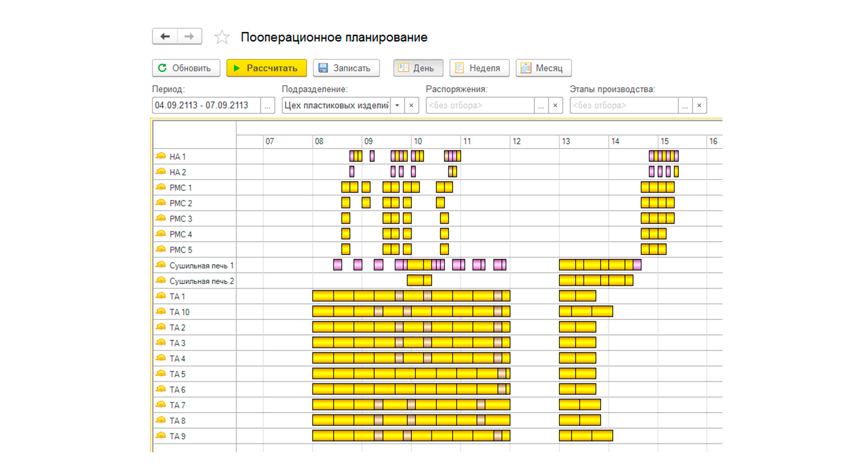This screenshot has height=474, width=868.
Task: Click the Этапы производства filter field
Action: (624, 105)
